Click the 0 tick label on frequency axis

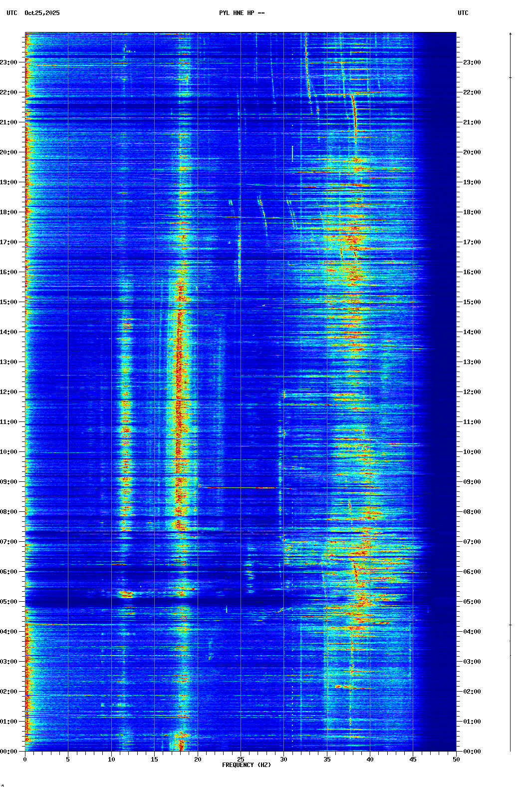click(25, 760)
